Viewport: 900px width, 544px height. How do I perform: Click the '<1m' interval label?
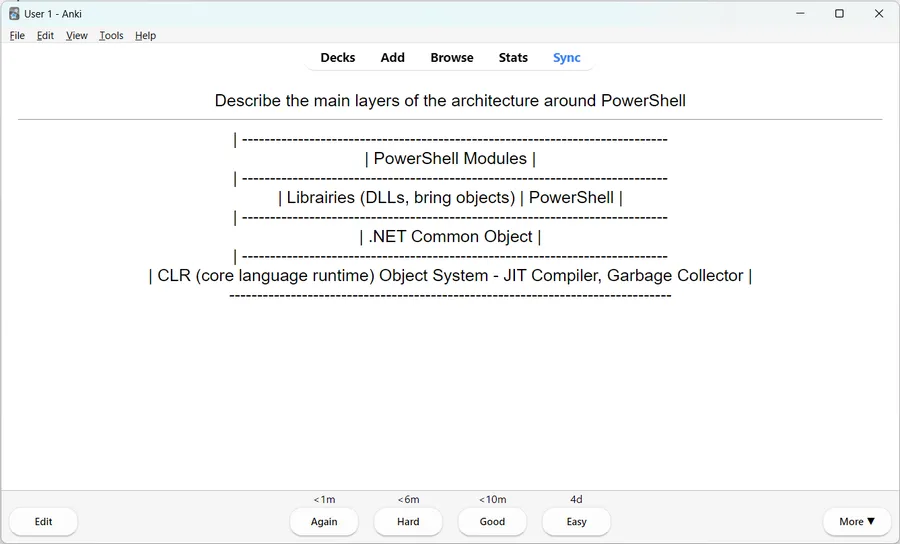point(324,499)
